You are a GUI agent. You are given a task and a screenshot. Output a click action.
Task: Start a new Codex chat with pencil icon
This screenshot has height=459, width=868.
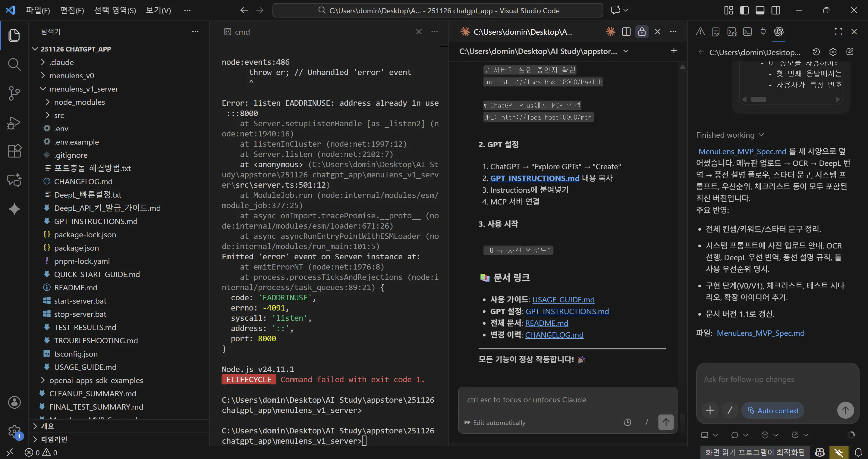tap(850, 52)
